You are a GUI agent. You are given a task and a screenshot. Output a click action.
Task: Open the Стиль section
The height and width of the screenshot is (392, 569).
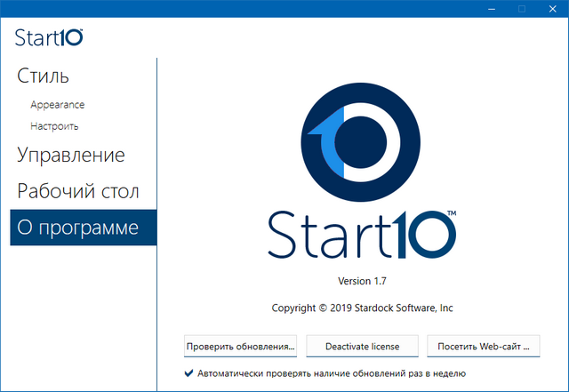(x=43, y=76)
